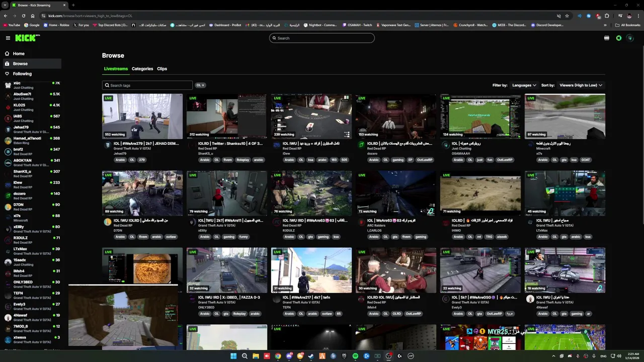This screenshot has height=362, width=644.
Task: Open KLO25 channel in sidebar
Action: point(31,107)
